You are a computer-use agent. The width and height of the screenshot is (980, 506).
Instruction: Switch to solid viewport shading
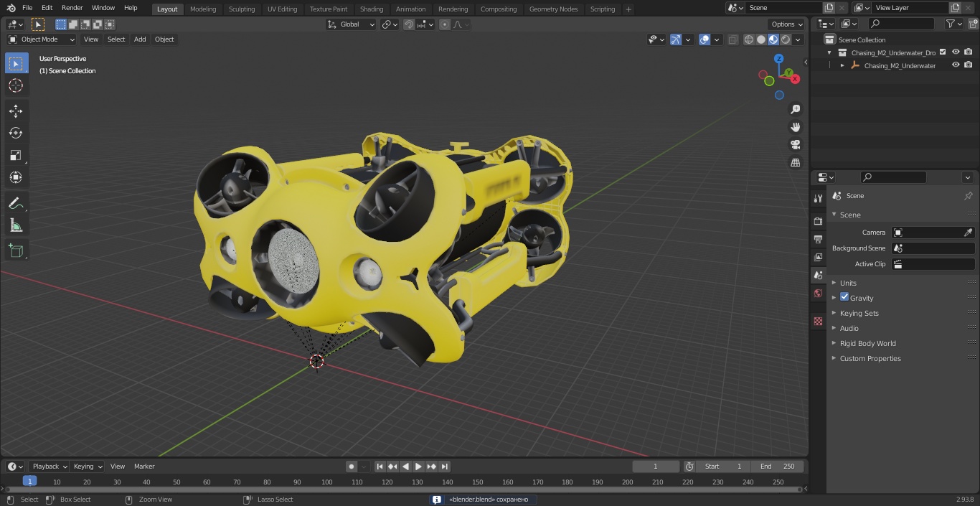click(761, 39)
